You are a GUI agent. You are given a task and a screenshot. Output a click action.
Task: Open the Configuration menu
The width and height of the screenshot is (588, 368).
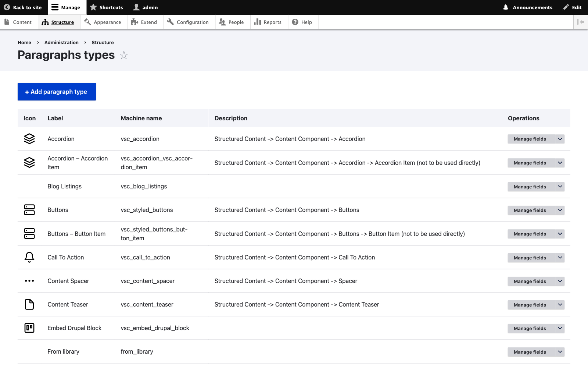coord(188,22)
